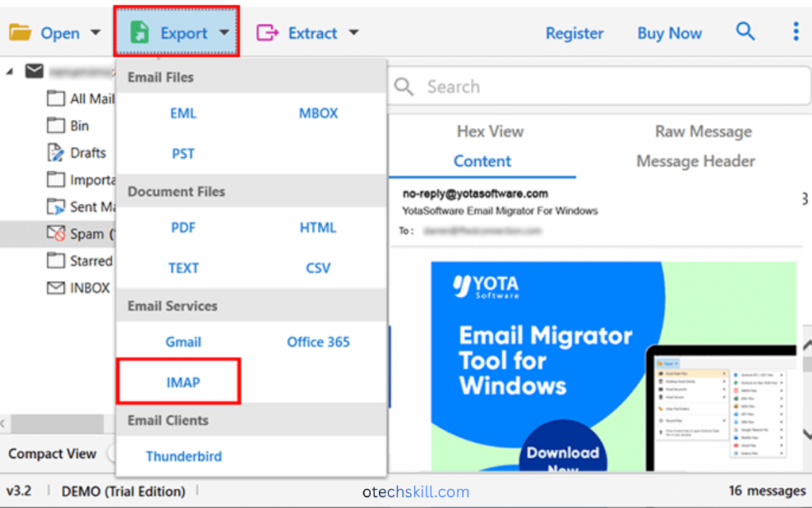Click message pane scroll down arrow
The image size is (812, 508).
click(806, 434)
